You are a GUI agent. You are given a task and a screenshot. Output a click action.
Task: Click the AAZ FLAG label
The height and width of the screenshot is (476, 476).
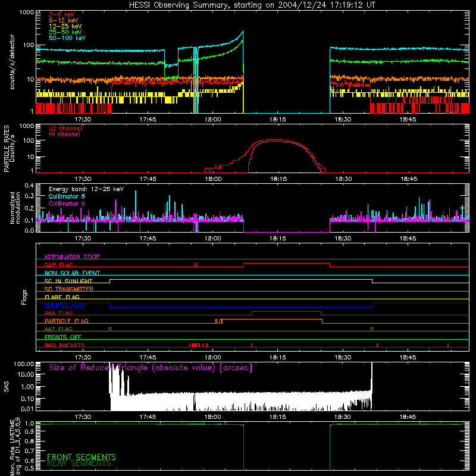[58, 329]
